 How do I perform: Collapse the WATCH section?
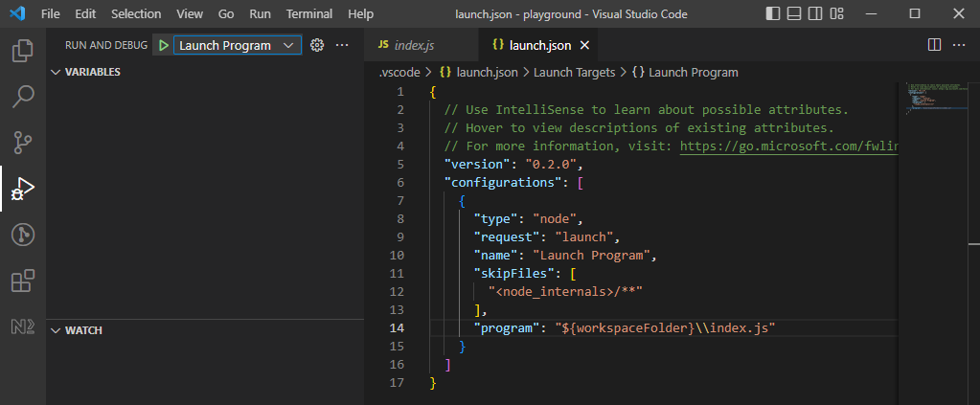[205, 330]
